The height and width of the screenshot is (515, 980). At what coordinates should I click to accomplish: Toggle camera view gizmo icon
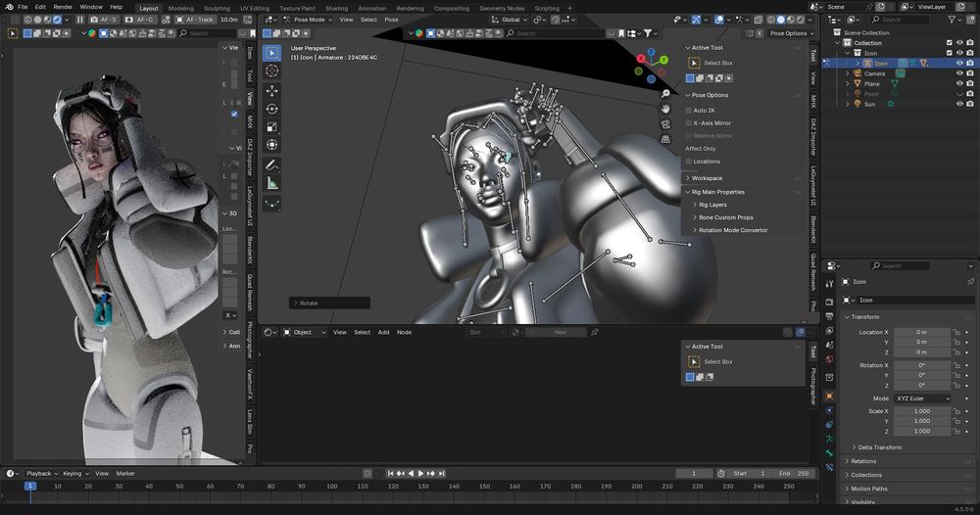(665, 125)
